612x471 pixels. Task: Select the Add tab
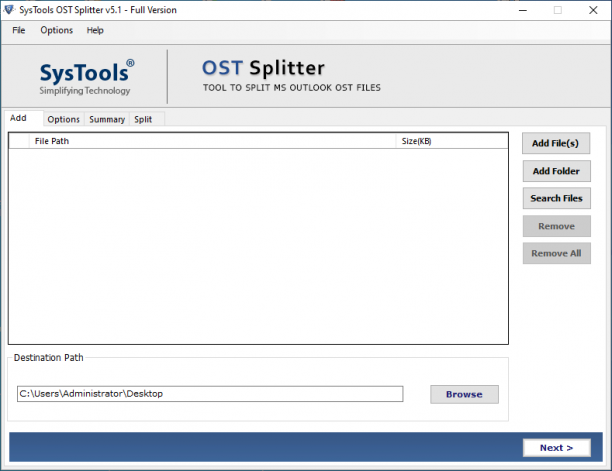click(23, 118)
